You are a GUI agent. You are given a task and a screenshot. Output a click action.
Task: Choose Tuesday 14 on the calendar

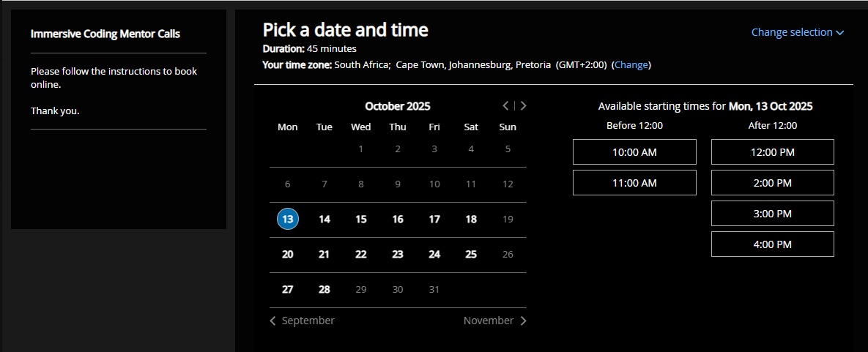click(324, 219)
